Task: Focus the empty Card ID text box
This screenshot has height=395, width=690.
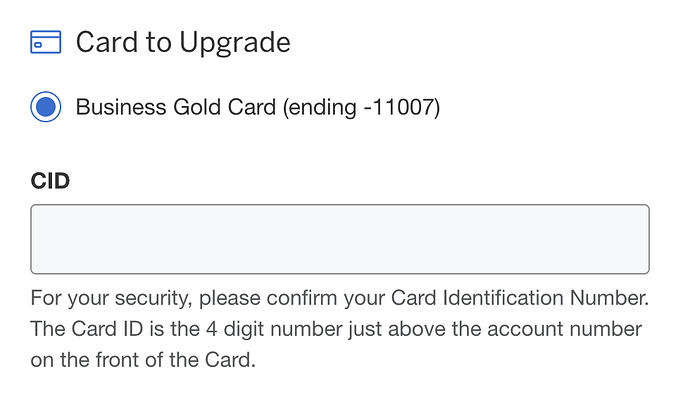Action: [340, 239]
